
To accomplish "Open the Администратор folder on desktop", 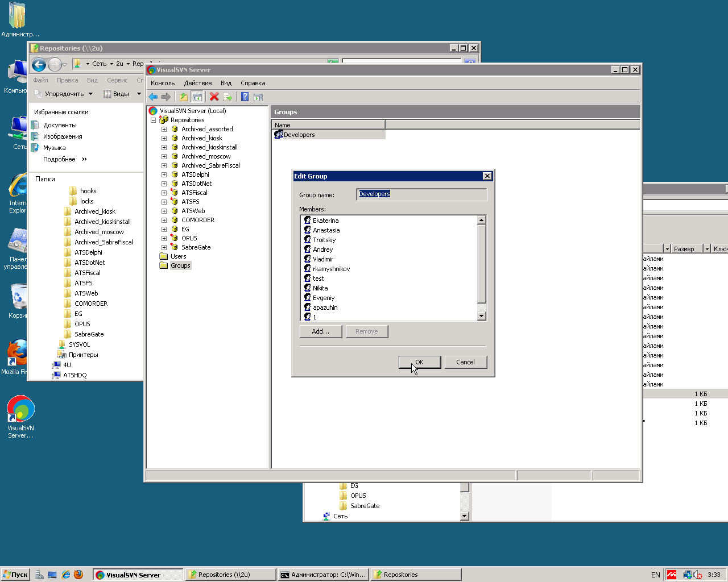I will pos(18,19).
